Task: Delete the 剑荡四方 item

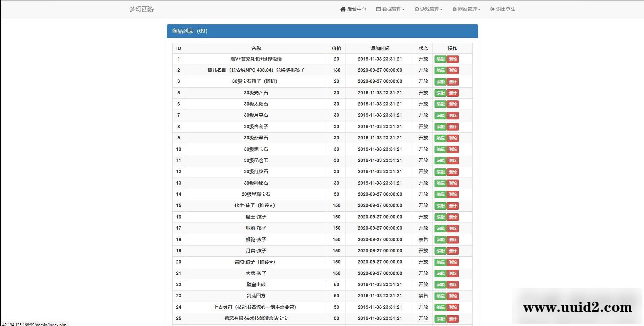Action: pos(453,296)
